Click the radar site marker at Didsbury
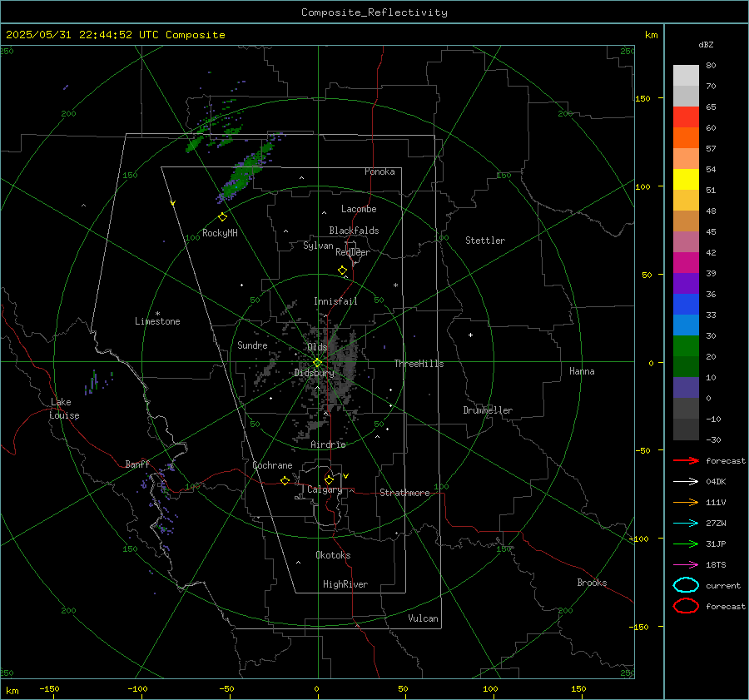Viewport: 749px width, 700px height. [318, 363]
